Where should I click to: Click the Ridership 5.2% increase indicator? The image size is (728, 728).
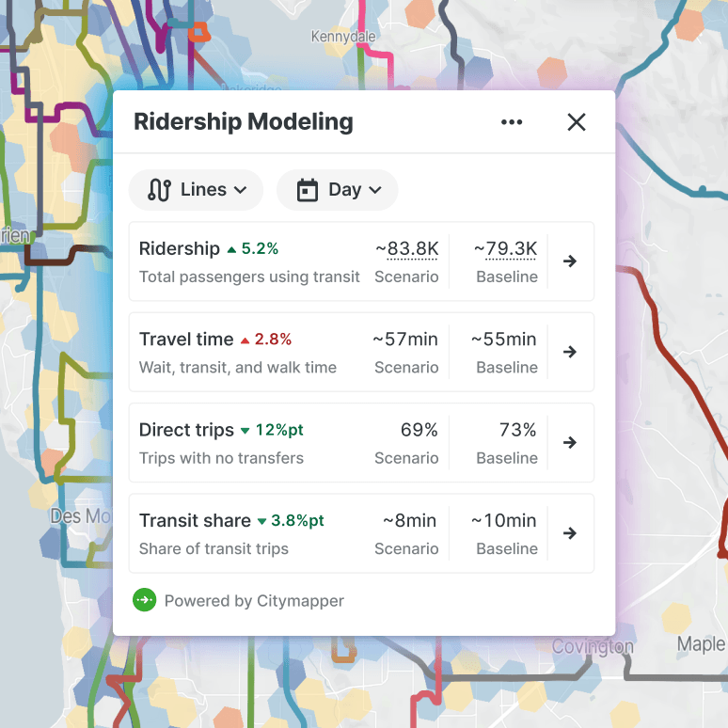click(x=253, y=249)
